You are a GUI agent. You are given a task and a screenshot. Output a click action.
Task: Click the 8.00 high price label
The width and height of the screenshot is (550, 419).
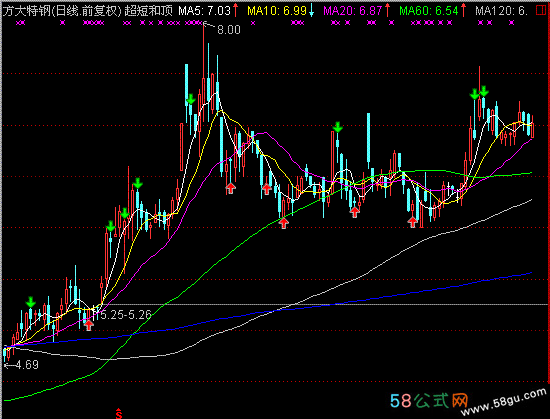click(229, 30)
